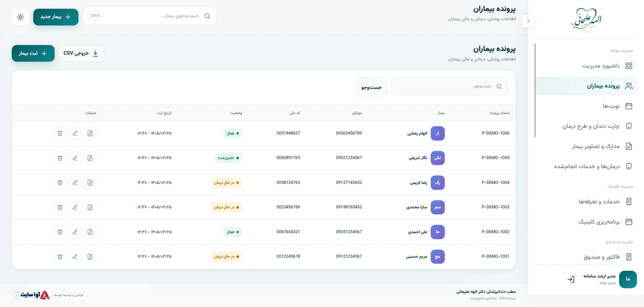This screenshot has width=644, height=307.
Task: Click the avatar of الهام رضایی
Action: [x=438, y=133]
